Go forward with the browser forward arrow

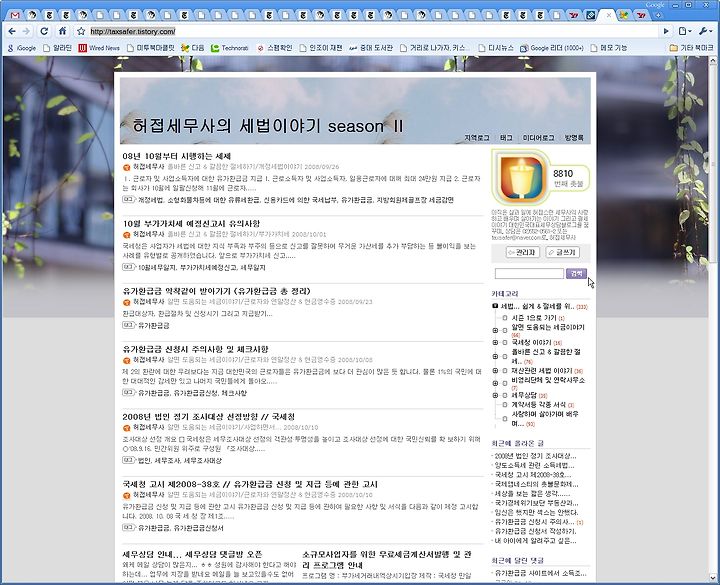tap(26, 31)
